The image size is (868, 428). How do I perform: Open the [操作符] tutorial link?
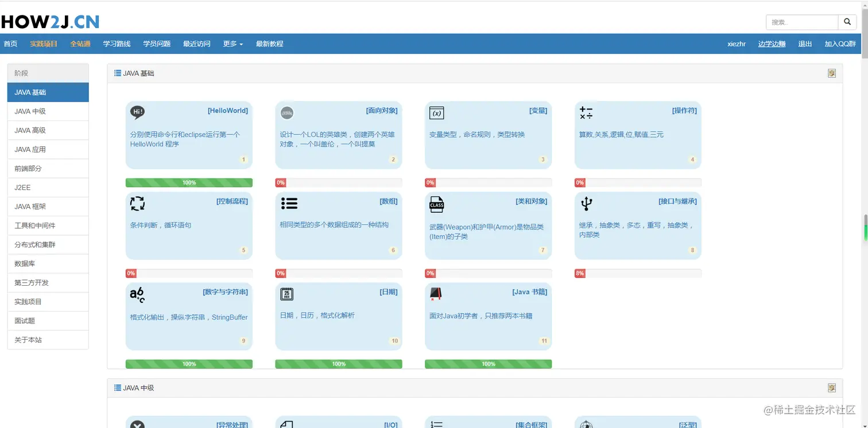point(684,110)
